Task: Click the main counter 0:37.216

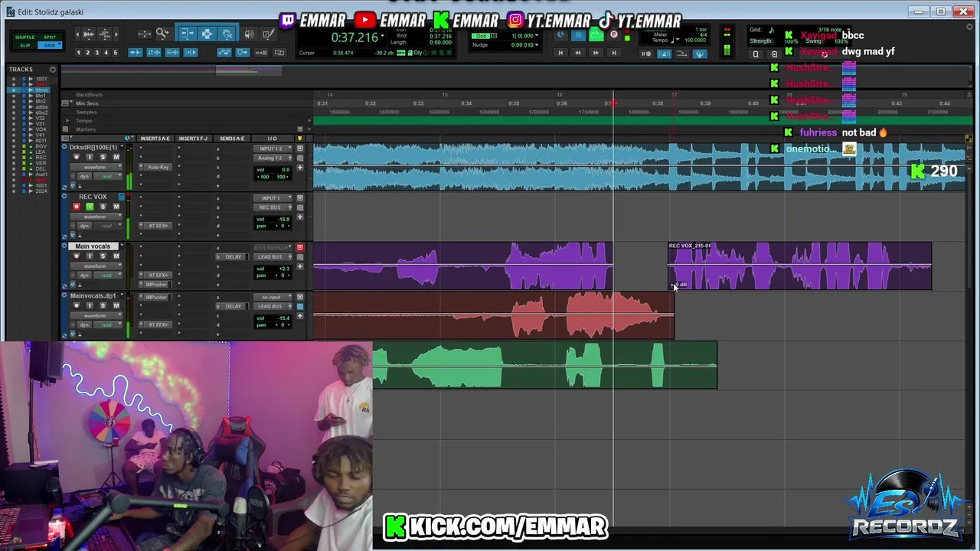Action: [x=354, y=37]
